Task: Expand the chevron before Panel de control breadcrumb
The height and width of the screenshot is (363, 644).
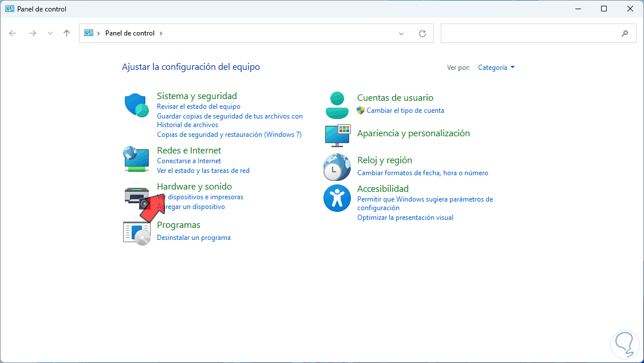Action: [98, 33]
